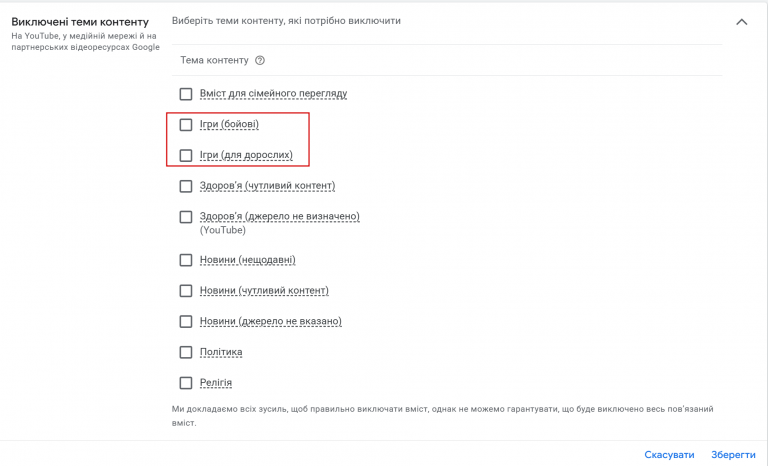Click the help icon next to Тема контенту
The width and height of the screenshot is (768, 466).
click(260, 60)
